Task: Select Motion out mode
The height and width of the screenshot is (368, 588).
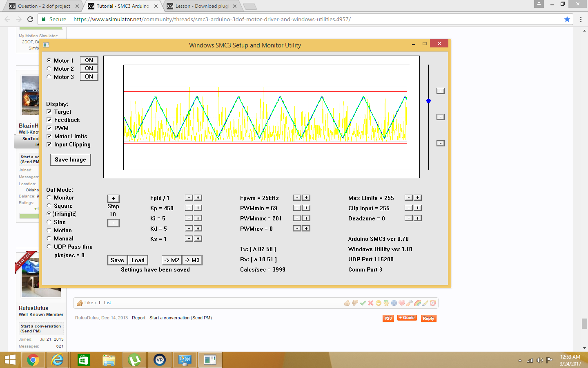Action: (49, 230)
